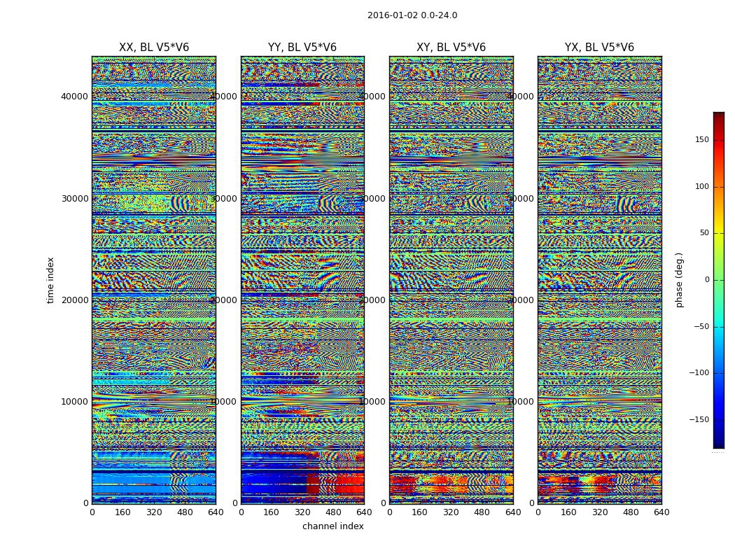The height and width of the screenshot is (560, 735).
Task: Click the 0 tick label on the colorbar
Action: (706, 280)
